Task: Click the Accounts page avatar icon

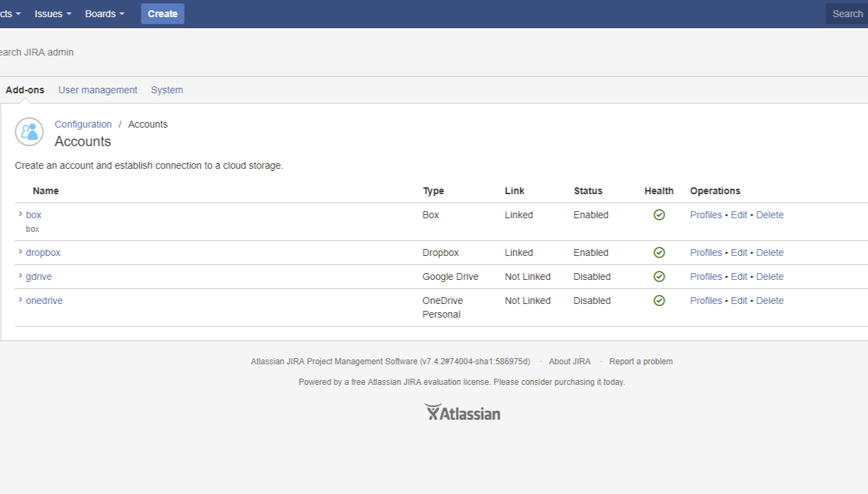Action: coord(30,132)
